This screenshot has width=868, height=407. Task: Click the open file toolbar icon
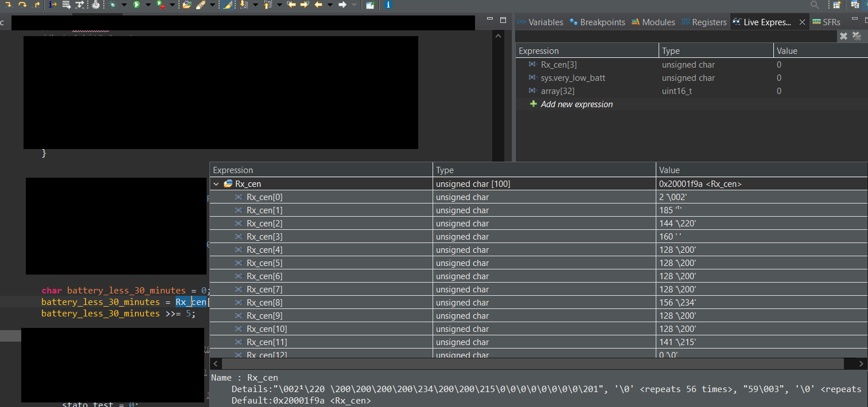click(x=187, y=5)
